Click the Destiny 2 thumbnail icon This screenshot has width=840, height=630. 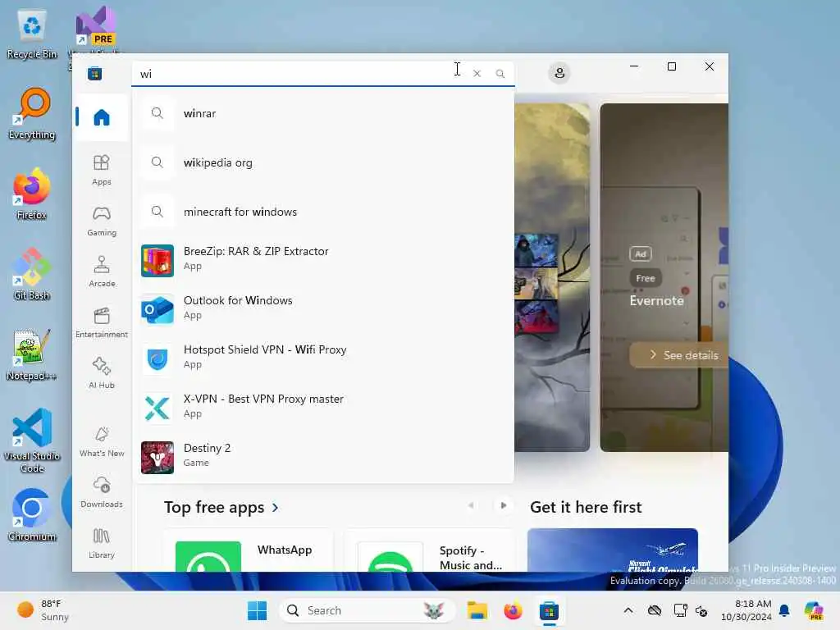(x=157, y=458)
